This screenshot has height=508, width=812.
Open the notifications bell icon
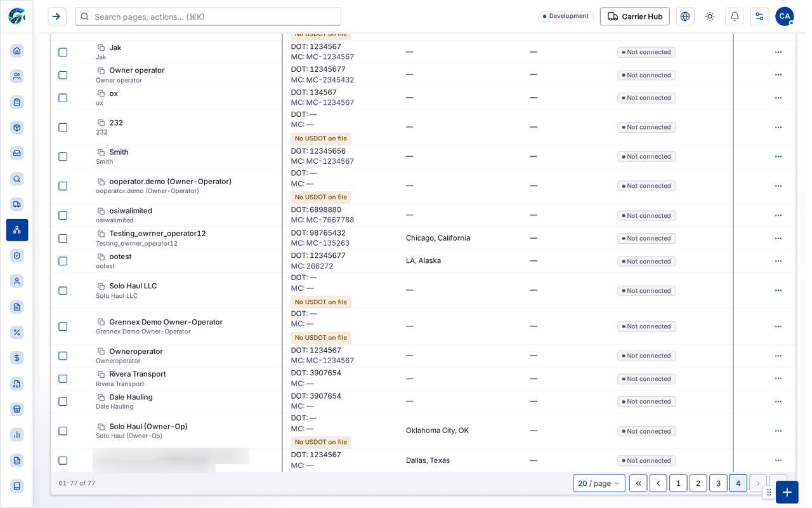[735, 17]
